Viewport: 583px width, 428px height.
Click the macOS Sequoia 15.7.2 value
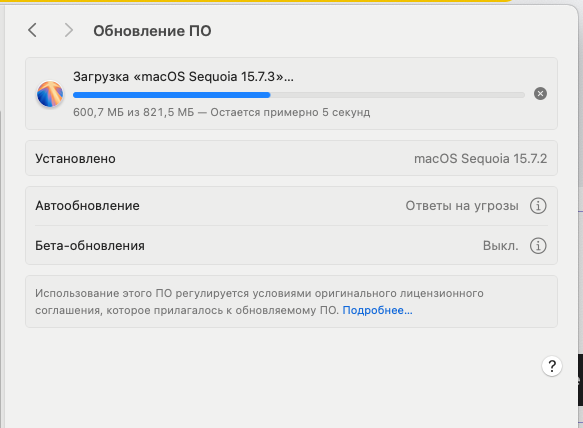click(x=480, y=159)
